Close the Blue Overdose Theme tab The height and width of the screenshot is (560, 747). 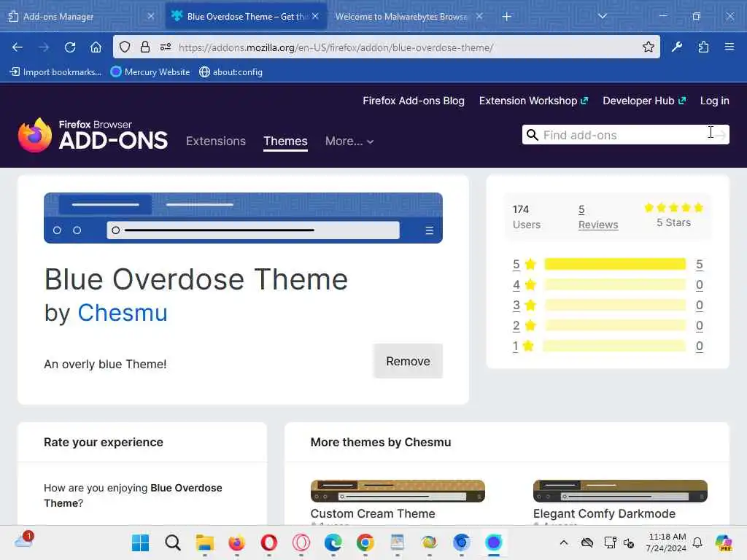[315, 16]
